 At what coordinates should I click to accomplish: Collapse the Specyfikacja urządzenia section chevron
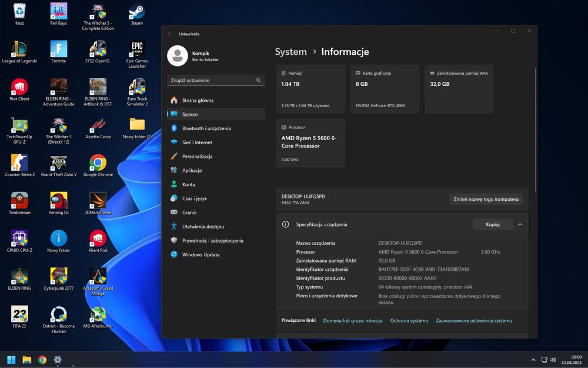[520, 224]
